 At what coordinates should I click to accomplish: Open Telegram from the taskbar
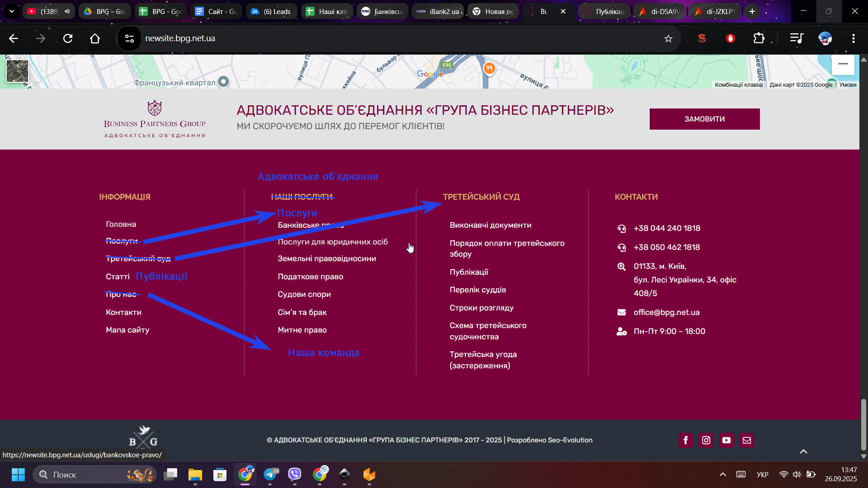270,474
